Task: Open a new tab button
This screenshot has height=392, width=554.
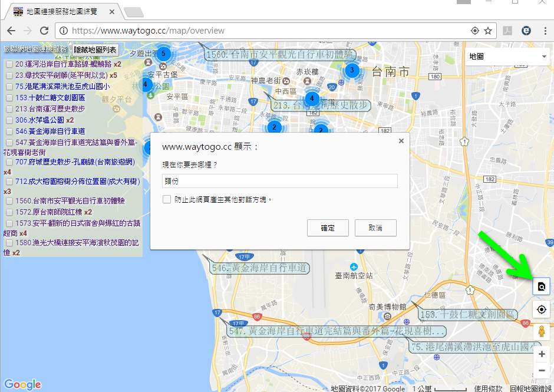Action: [x=134, y=12]
